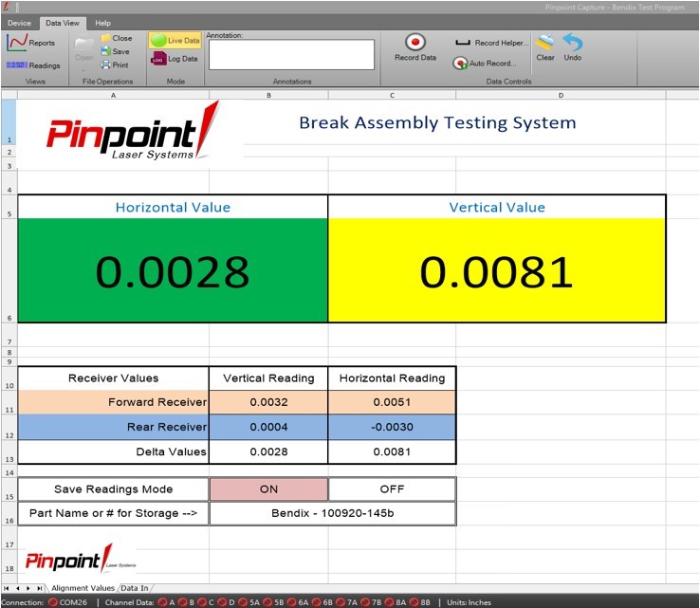This screenshot has width=700, height=608.
Task: Select column B header
Action: click(268, 95)
